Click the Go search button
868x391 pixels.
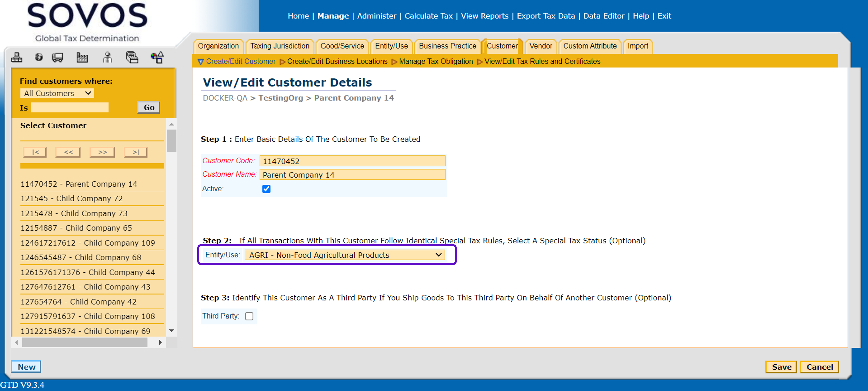pyautogui.click(x=149, y=108)
